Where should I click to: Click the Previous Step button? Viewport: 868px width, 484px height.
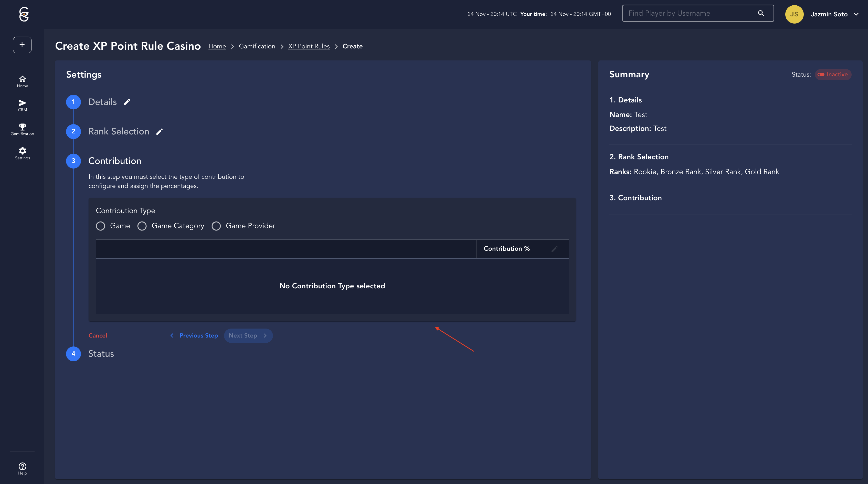tap(194, 335)
